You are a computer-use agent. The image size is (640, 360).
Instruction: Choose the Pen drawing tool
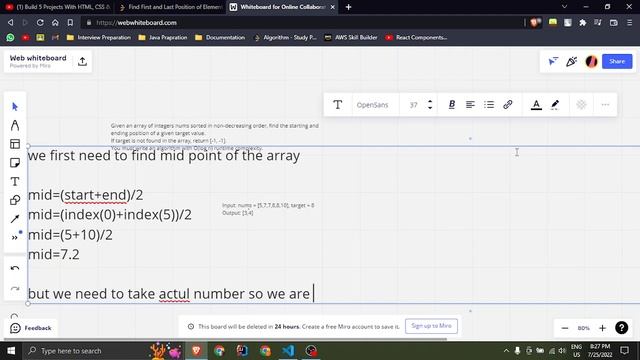click(15, 125)
